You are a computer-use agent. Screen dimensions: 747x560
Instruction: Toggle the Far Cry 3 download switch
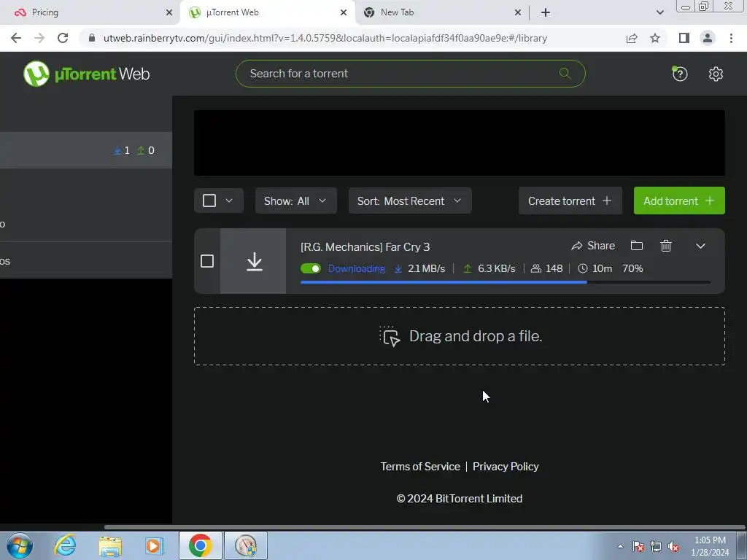311,268
